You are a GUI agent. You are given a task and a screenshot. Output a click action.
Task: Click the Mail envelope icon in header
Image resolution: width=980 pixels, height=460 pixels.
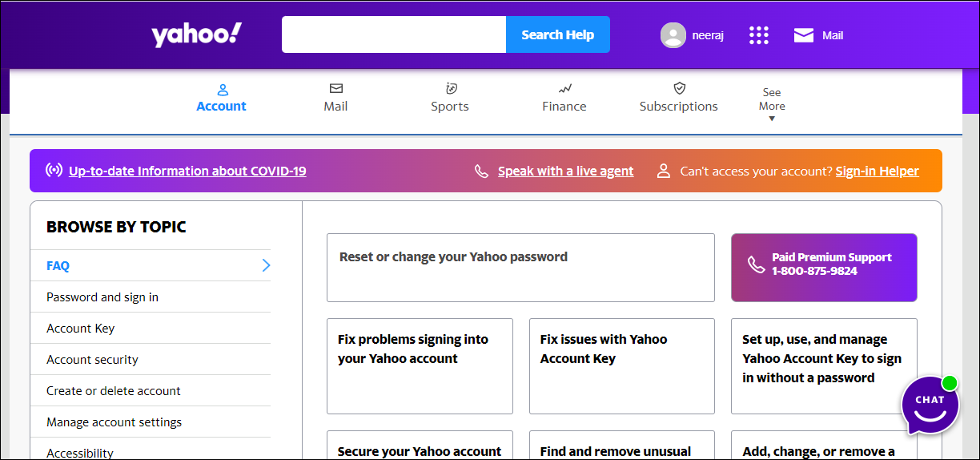click(x=803, y=35)
